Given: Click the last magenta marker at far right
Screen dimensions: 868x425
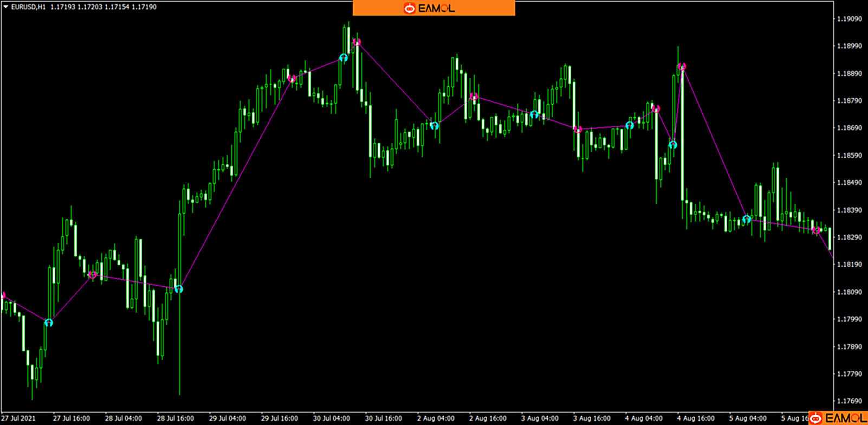Looking at the screenshot, I should [817, 230].
